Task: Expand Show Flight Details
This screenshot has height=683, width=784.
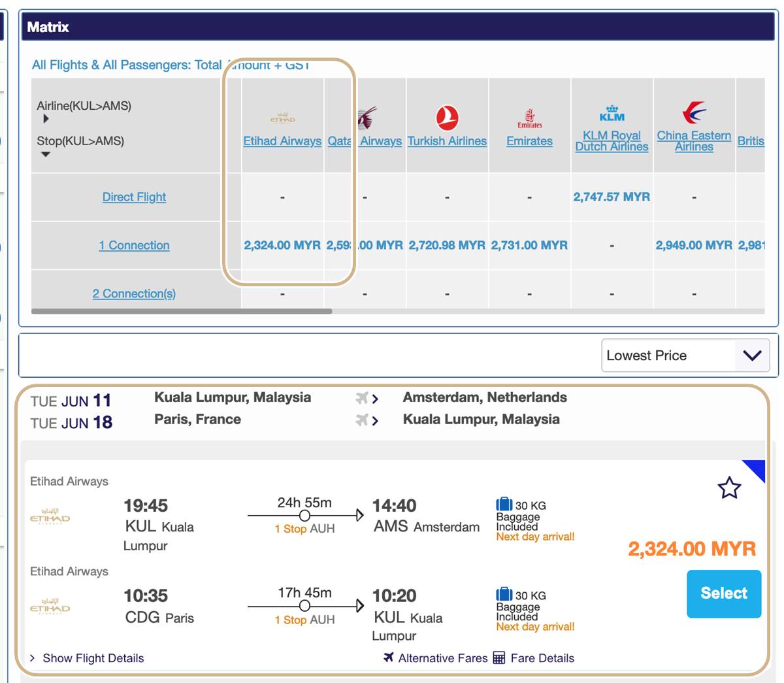Action: tap(87, 658)
